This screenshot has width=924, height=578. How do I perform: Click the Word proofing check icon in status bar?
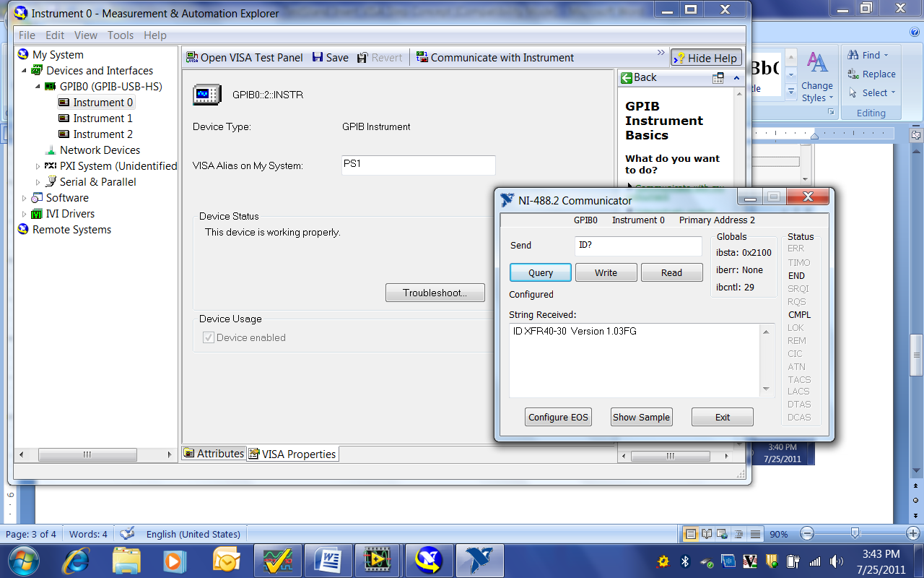pyautogui.click(x=128, y=534)
